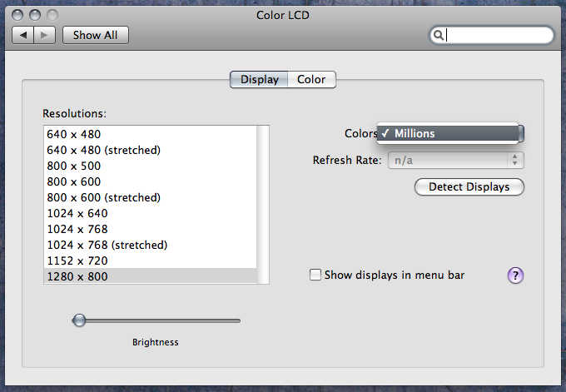Image resolution: width=566 pixels, height=392 pixels.
Task: Select the 640 x 480 resolution
Action: coord(73,134)
